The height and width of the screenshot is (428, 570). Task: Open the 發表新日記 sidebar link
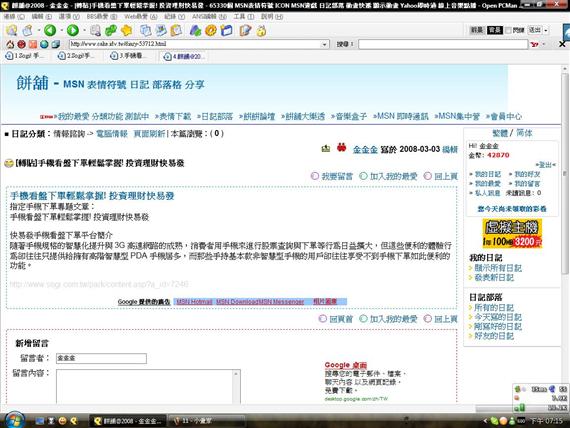[x=494, y=278]
